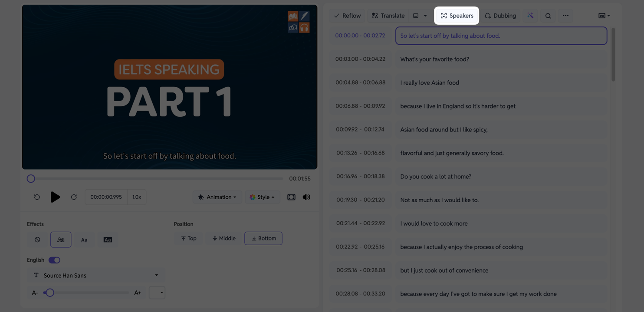Click timestamp 00:16.96 - 00:18.38
The image size is (644, 312).
tap(360, 176)
